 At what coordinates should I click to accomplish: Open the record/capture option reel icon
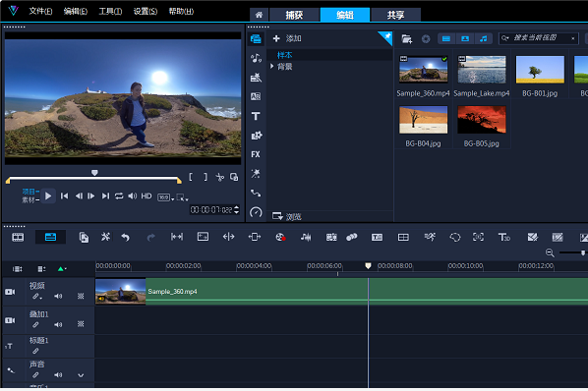tap(280, 237)
